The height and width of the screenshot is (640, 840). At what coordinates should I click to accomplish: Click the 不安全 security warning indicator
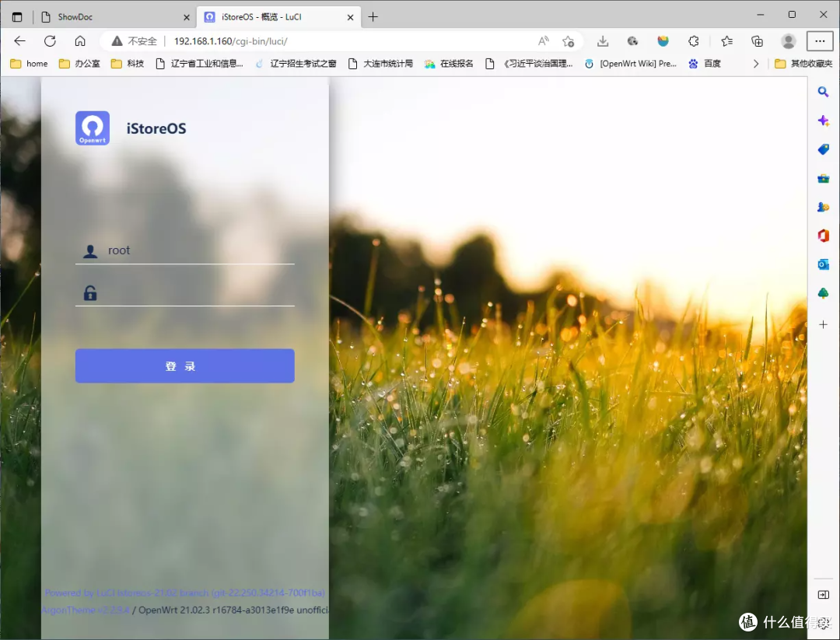point(134,41)
